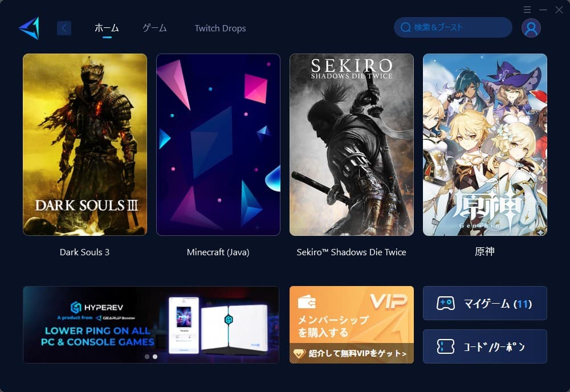Open the HYPEREV promotional banner
The width and height of the screenshot is (570, 392).
pos(151,325)
